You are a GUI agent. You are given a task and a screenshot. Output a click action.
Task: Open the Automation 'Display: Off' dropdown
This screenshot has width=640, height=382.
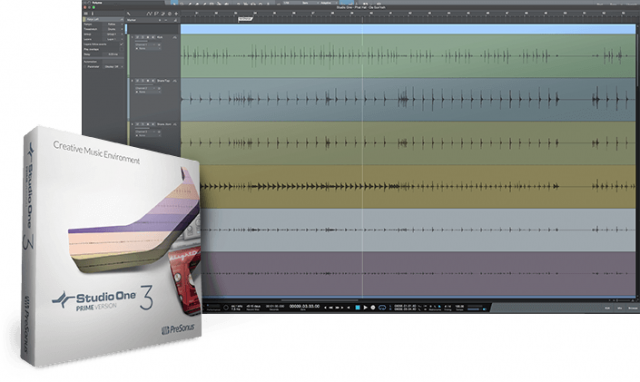click(x=114, y=67)
